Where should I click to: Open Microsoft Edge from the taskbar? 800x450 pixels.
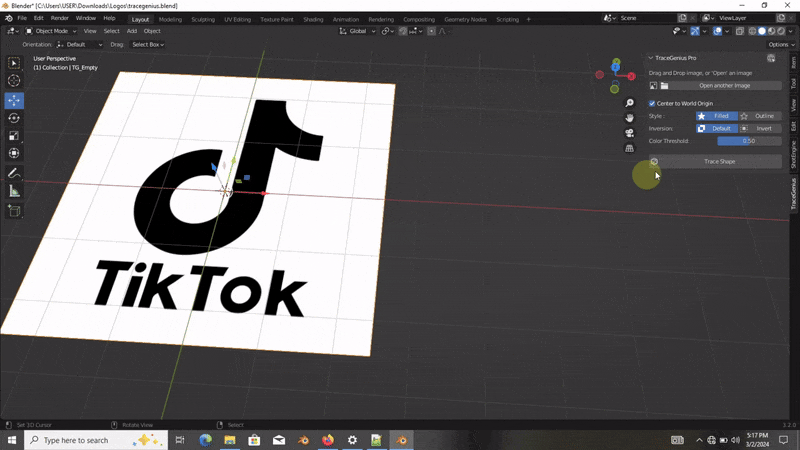(206, 440)
